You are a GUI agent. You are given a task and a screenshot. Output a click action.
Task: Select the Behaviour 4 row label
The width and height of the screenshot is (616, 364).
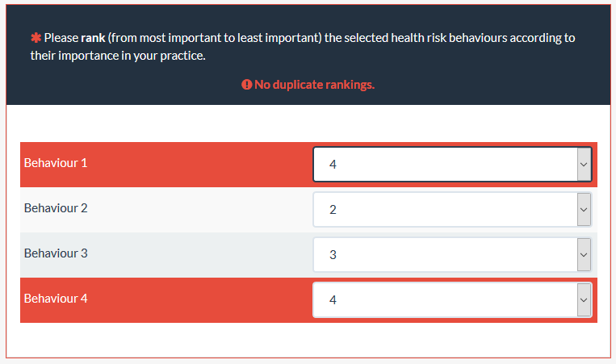pos(56,299)
